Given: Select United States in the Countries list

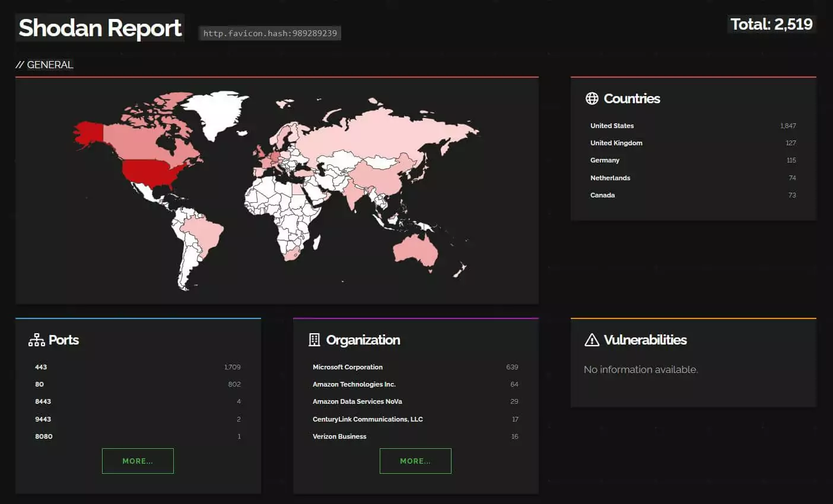Looking at the screenshot, I should click(612, 125).
